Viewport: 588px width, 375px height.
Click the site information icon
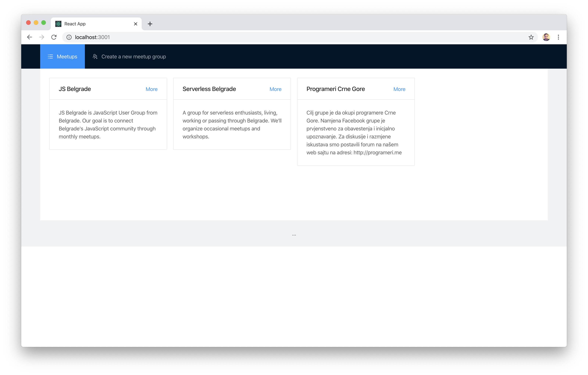69,37
